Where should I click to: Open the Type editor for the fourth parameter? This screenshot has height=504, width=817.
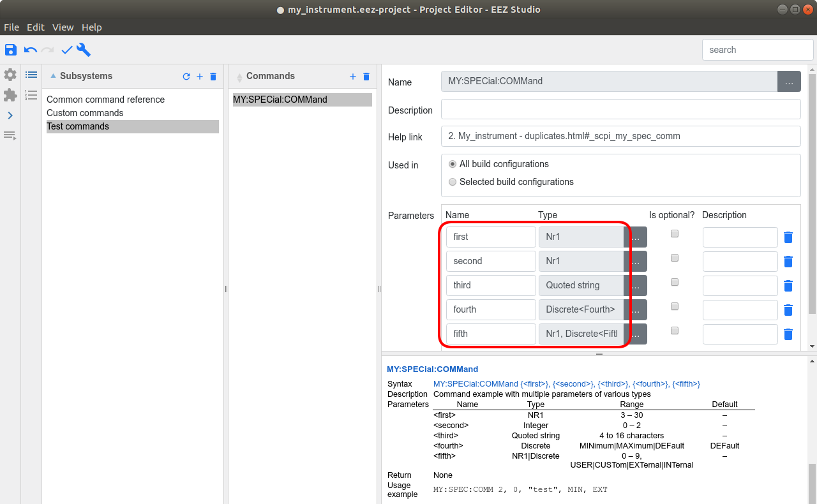(x=637, y=309)
